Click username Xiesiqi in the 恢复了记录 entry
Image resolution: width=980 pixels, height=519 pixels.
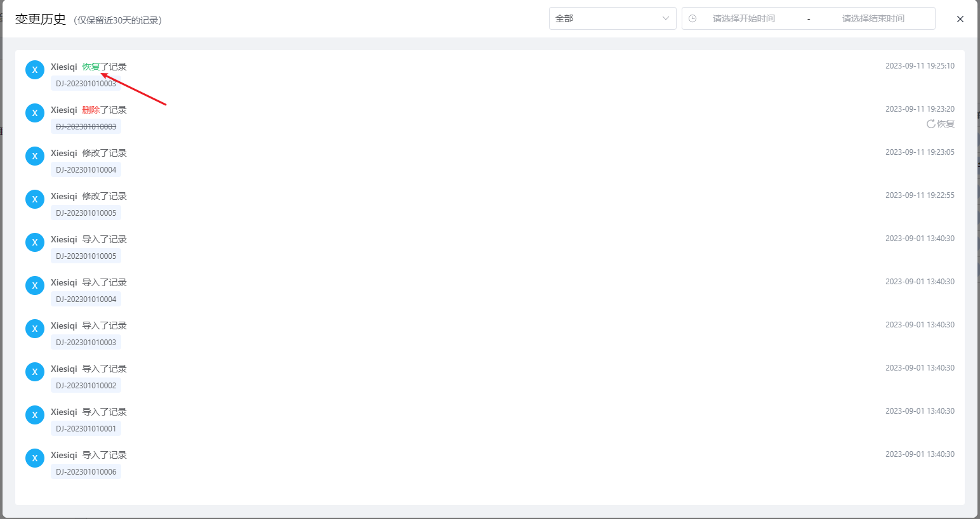pyautogui.click(x=64, y=67)
